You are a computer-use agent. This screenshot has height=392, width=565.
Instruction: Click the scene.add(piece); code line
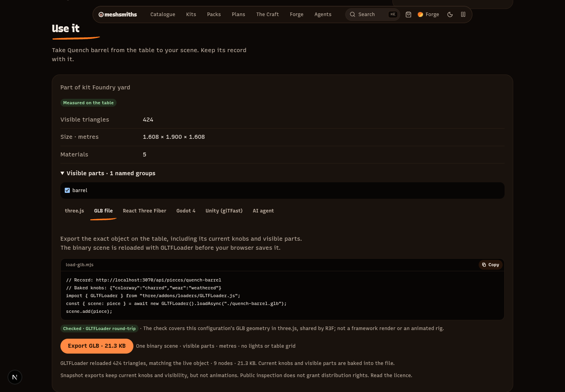[x=89, y=312]
